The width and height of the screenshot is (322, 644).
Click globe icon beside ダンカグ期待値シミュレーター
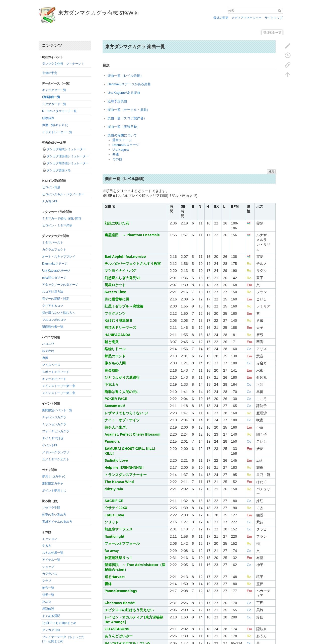pos(44,163)
